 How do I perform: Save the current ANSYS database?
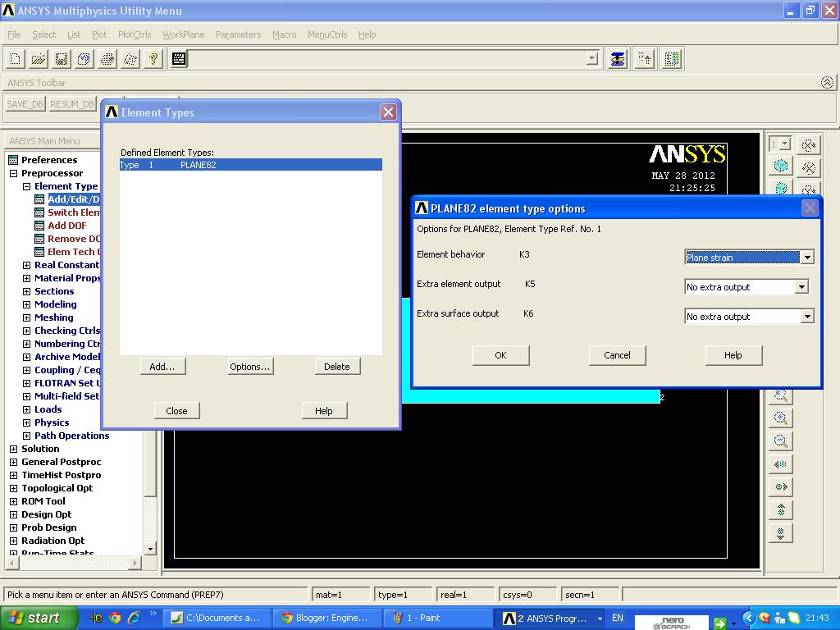click(x=61, y=58)
